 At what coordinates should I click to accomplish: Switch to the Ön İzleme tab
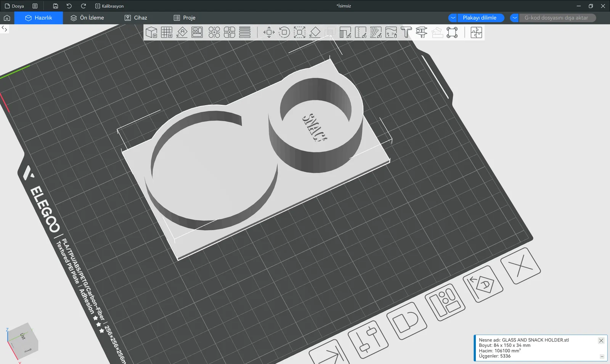(87, 18)
